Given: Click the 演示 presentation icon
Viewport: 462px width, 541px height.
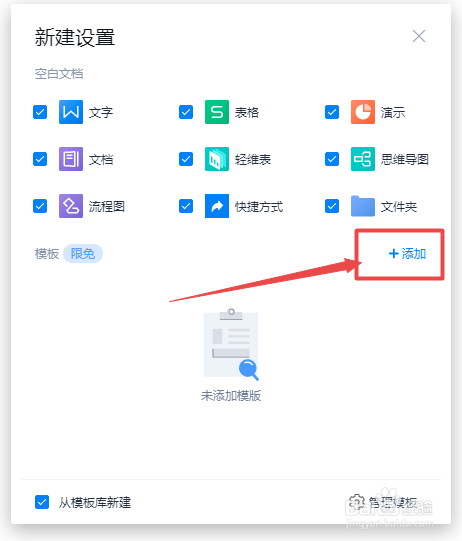Looking at the screenshot, I should coord(363,112).
